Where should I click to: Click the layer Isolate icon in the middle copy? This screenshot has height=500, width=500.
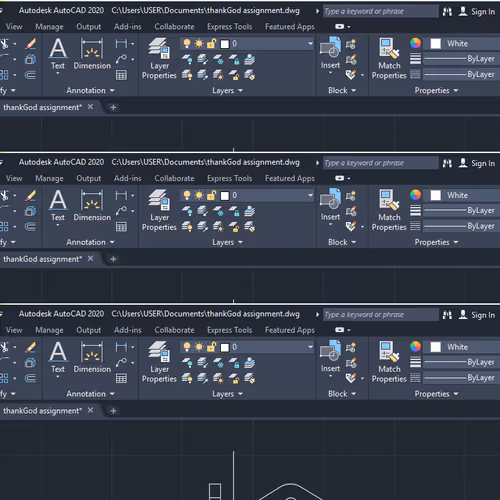click(202, 211)
